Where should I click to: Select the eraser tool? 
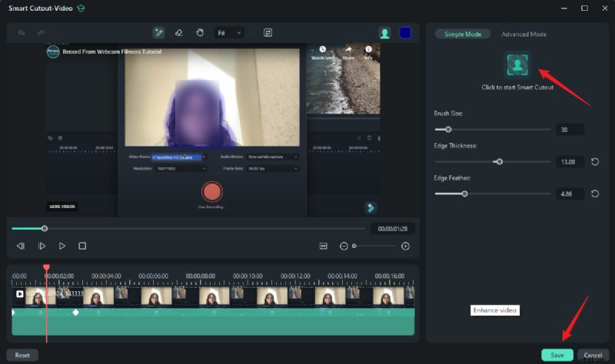[179, 33]
